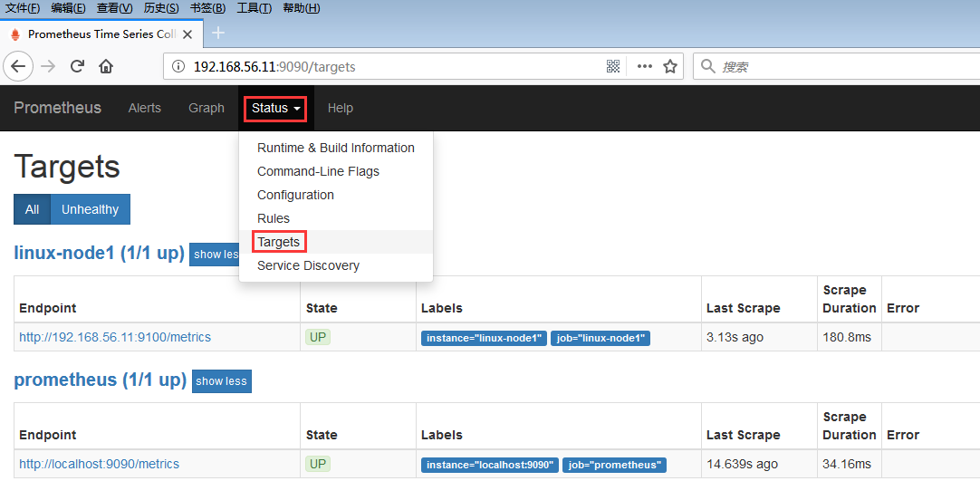Open the 文件(F) menu
980x481 pixels.
[23, 8]
